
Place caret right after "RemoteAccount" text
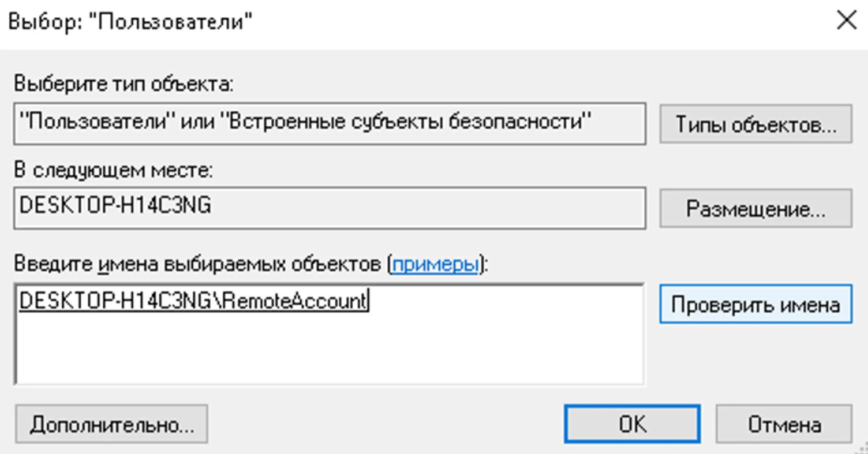(368, 301)
